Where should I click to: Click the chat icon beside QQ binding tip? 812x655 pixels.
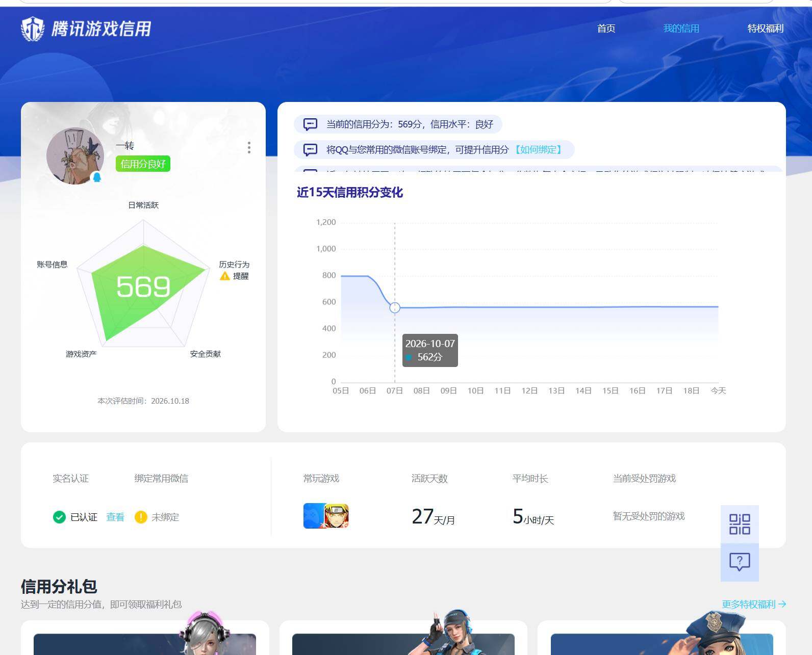(x=310, y=150)
